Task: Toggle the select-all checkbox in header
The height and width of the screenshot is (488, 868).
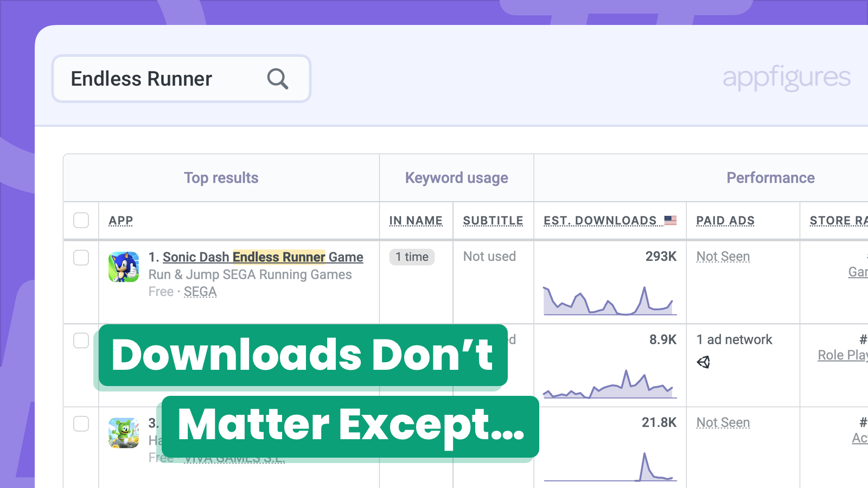Action: point(81,220)
